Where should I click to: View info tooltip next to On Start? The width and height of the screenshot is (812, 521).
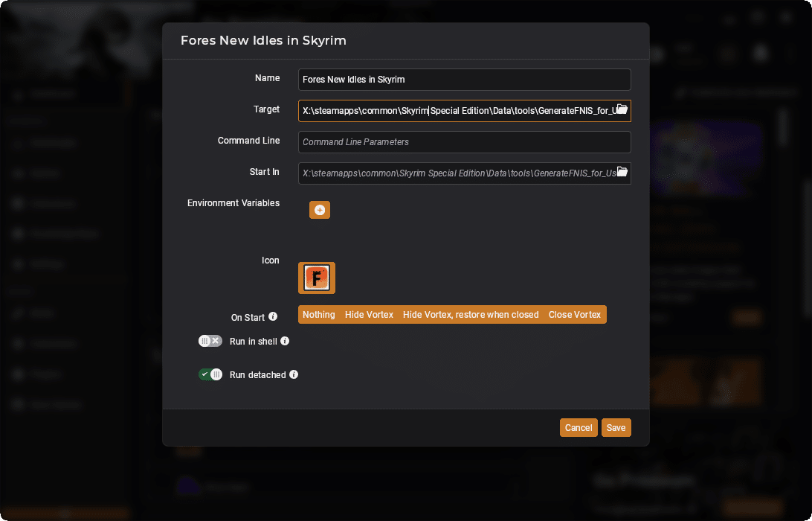coord(273,316)
